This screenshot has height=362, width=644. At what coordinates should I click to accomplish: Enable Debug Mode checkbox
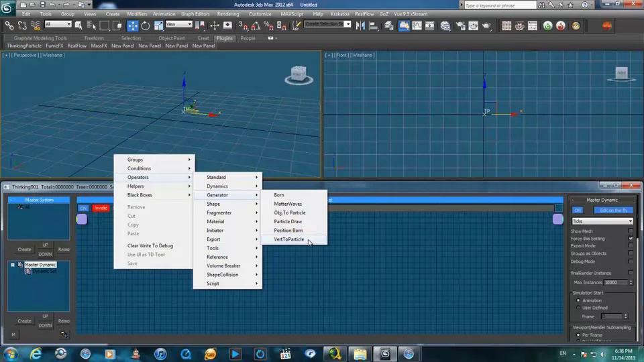(x=631, y=261)
